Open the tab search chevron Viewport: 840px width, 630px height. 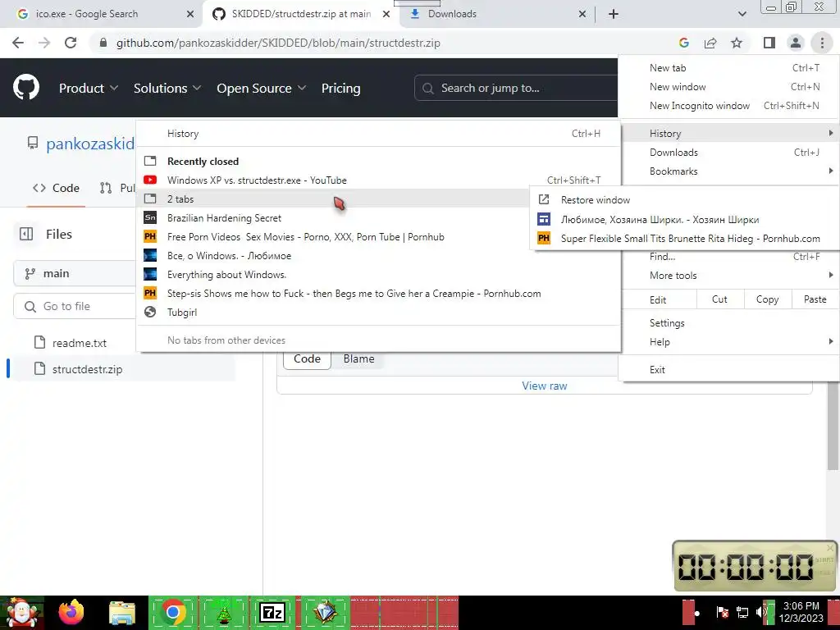point(742,14)
